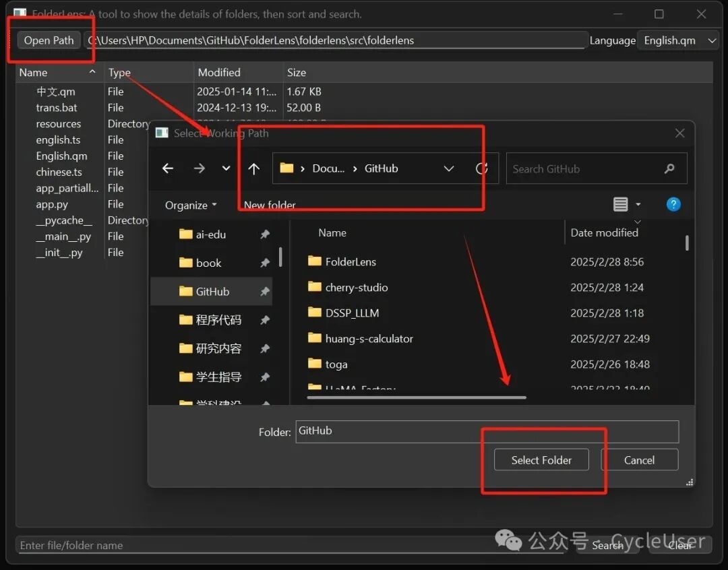Open the Language combo box English.qm
This screenshot has width=728, height=570.
(678, 40)
